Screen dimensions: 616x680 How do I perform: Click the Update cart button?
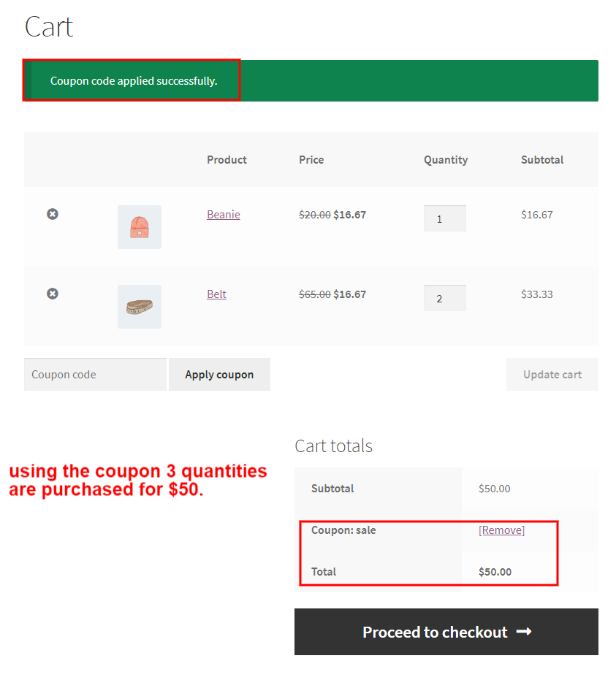point(552,374)
